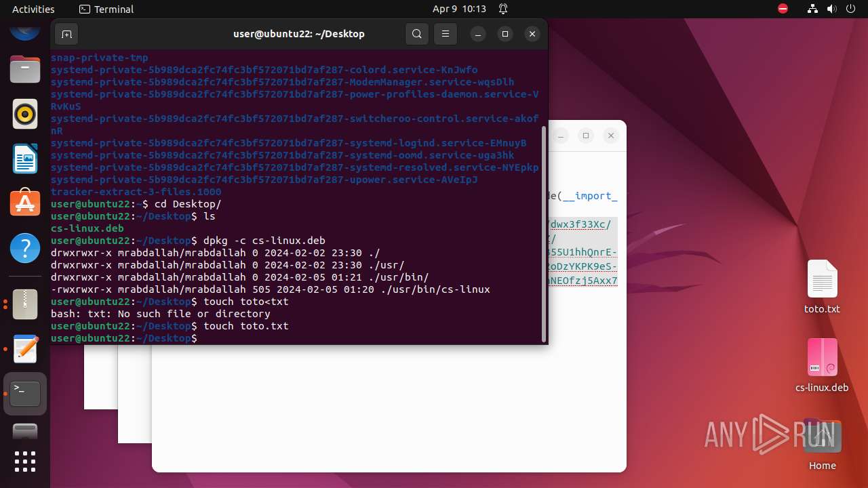
Task: Open the power system menu
Action: pyautogui.click(x=850, y=9)
